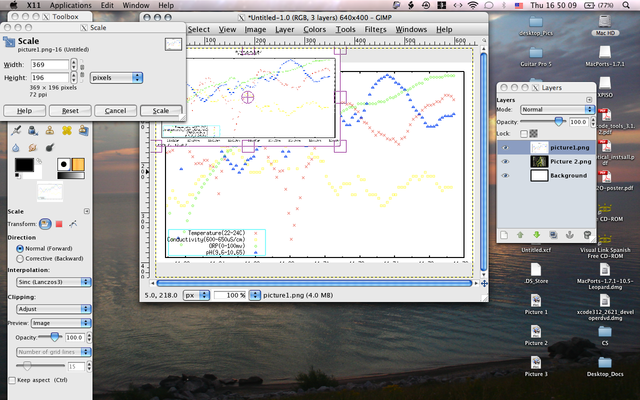Open the Wi-Fi status menu
Screen dimensions: 640x400
[473, 5]
